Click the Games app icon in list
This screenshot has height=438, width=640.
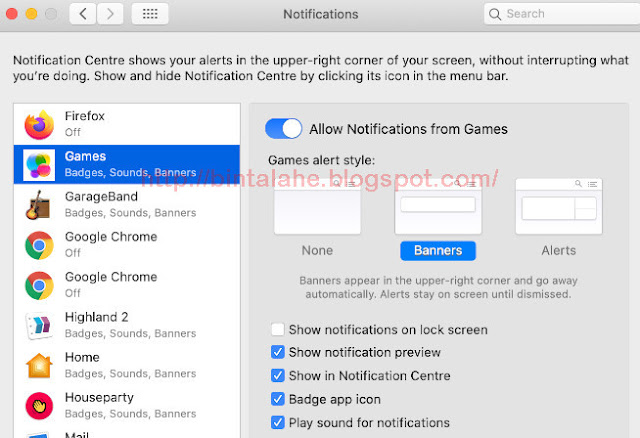(x=39, y=165)
